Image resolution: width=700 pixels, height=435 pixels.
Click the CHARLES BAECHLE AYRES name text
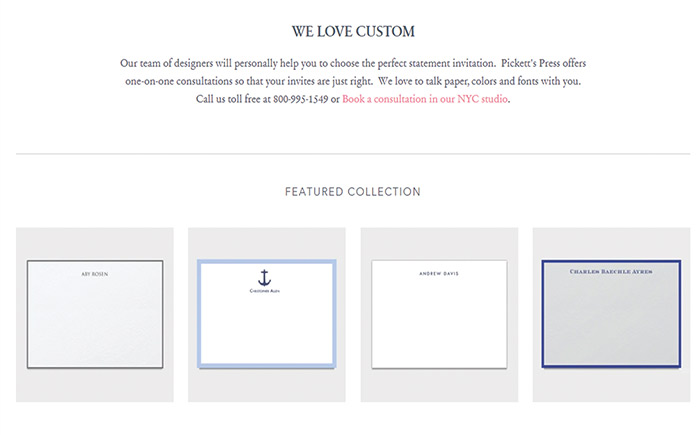[611, 271]
